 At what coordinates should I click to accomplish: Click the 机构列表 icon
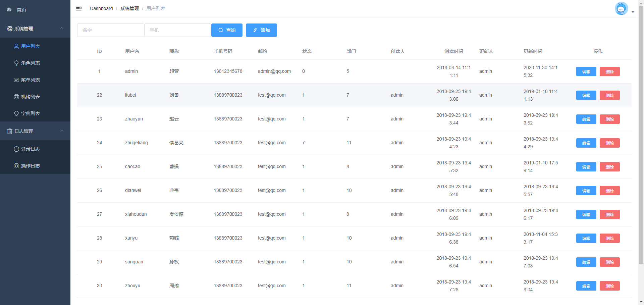[x=16, y=97]
